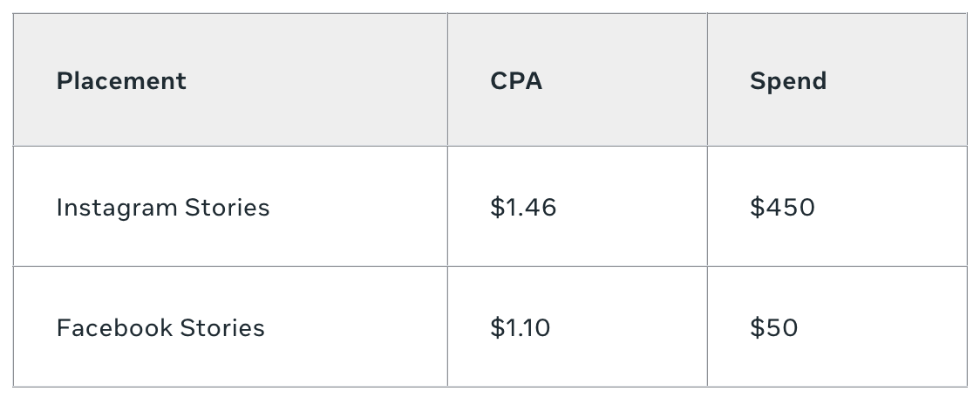Click the letter A in CPA header

(533, 81)
